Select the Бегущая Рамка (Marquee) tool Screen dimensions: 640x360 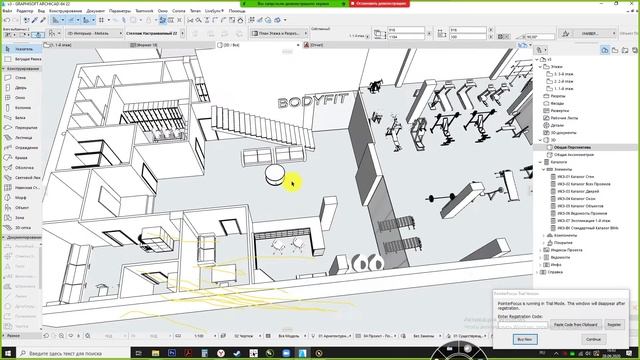pos(22,59)
